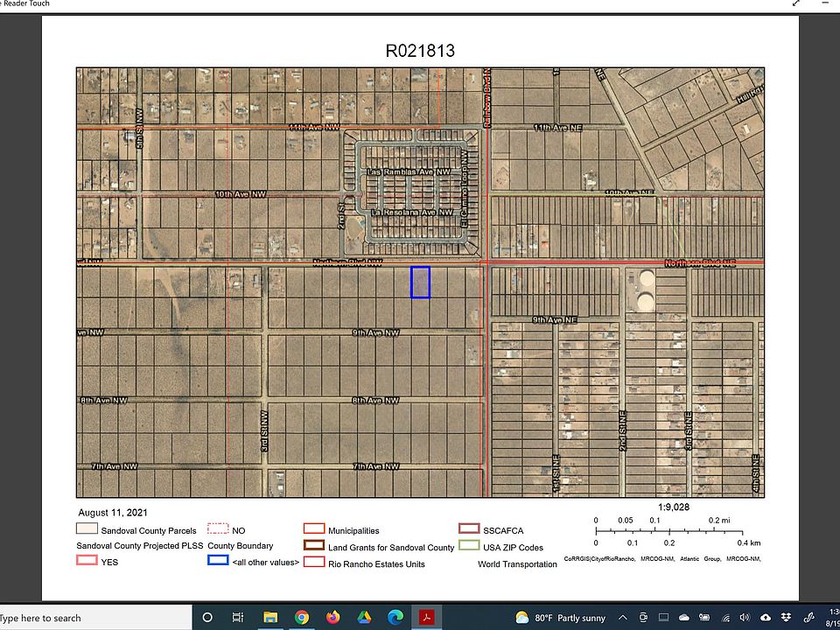Click the blue all other values swatch
The image size is (840, 630).
tap(217, 562)
